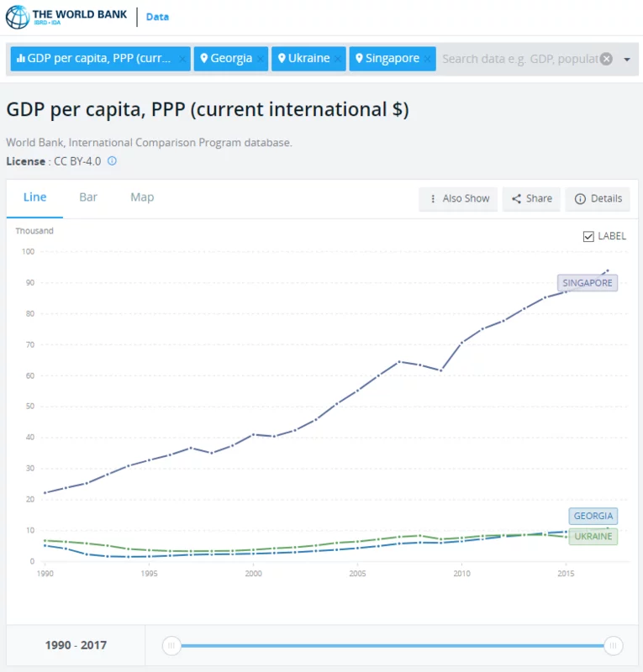Open the Details panel

tap(598, 198)
